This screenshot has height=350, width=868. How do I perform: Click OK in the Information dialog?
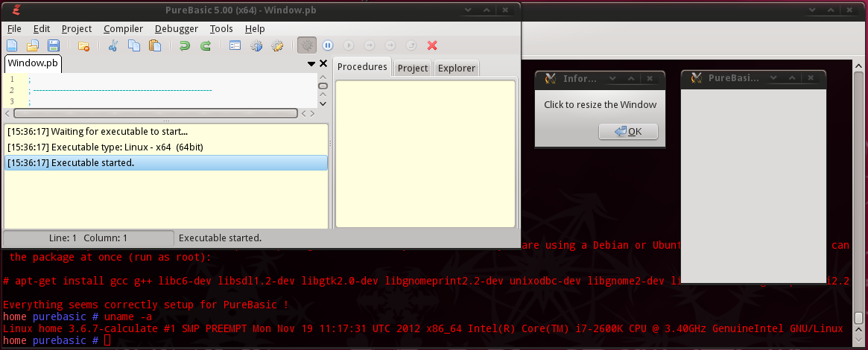tap(628, 132)
